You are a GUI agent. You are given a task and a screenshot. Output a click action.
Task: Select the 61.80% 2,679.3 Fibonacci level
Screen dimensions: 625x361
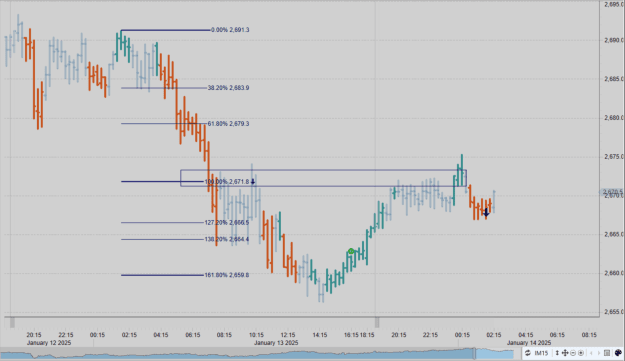228,124
